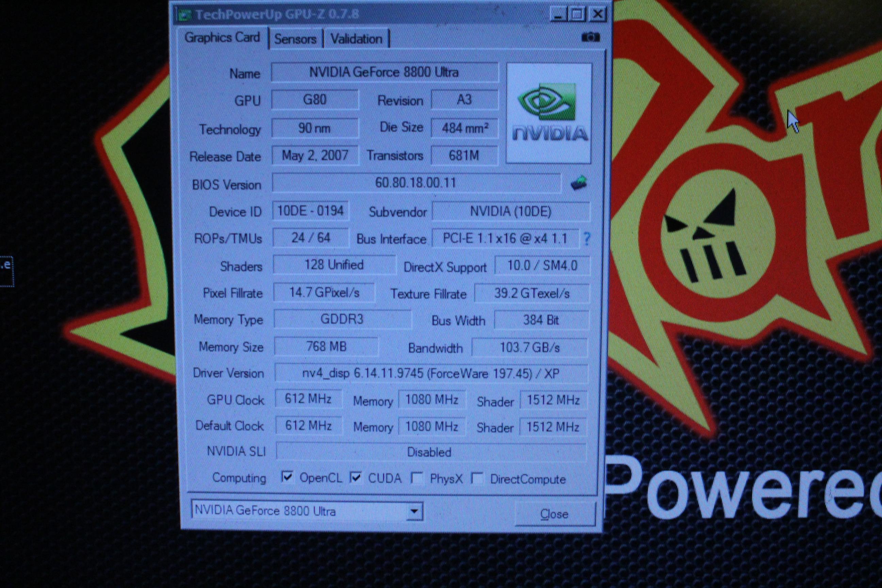Click the GPU field showing G80
Viewport: 882px width, 588px height.
(315, 100)
